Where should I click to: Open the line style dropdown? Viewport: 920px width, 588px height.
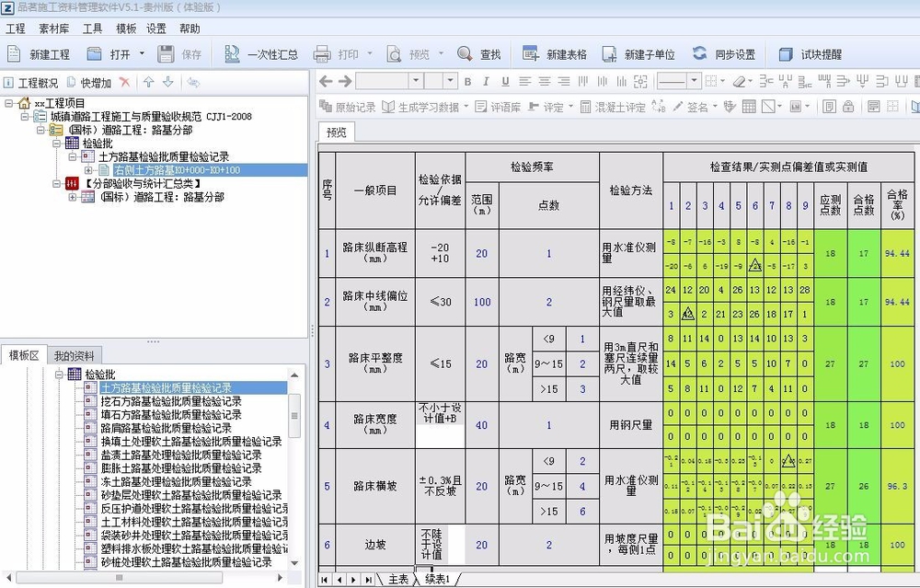click(x=694, y=80)
